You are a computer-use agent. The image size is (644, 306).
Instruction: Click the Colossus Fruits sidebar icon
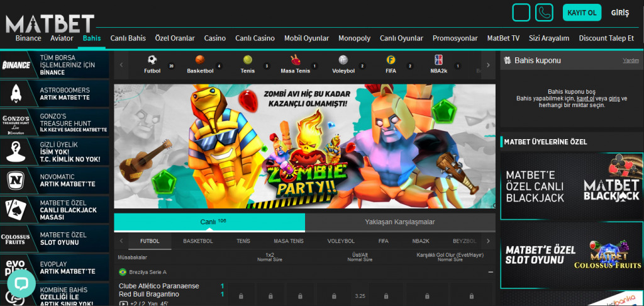[16, 239]
